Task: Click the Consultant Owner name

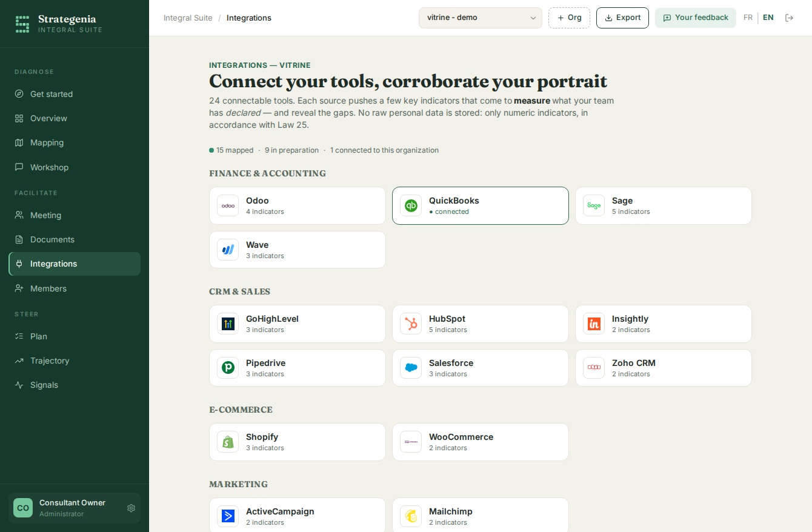Action: coord(72,502)
